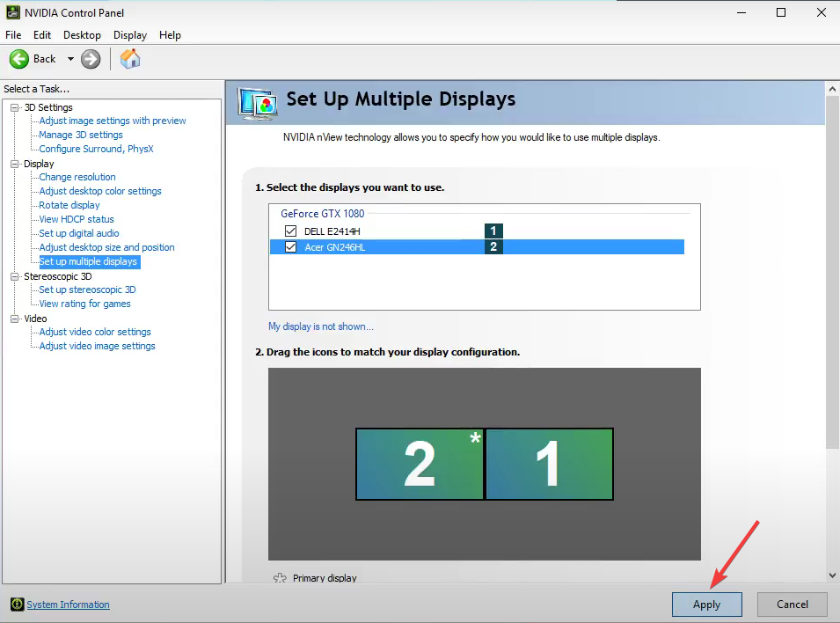Maximize the NVIDIA Control Panel window
840x623 pixels.
click(x=781, y=12)
